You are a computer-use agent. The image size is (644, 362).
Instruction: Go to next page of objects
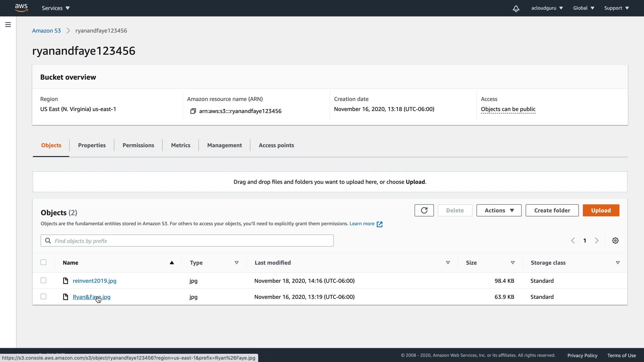click(597, 241)
